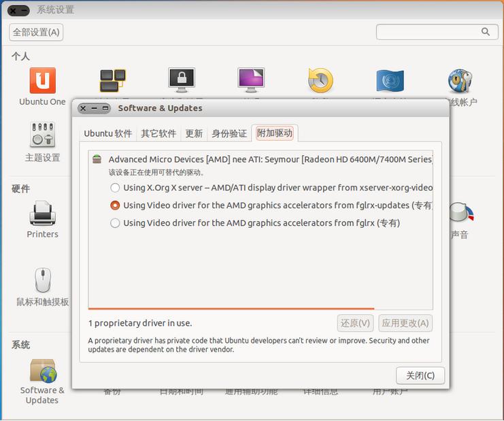
Task: Click the 全部设置(A) all settings button
Action: click(x=36, y=32)
